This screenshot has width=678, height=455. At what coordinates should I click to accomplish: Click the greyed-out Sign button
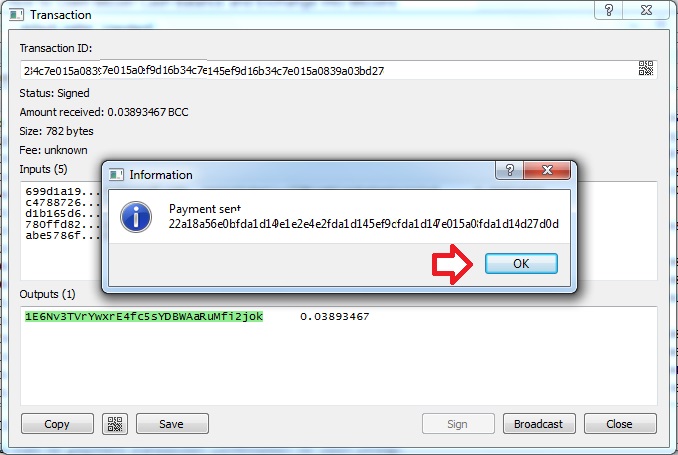coord(458,424)
